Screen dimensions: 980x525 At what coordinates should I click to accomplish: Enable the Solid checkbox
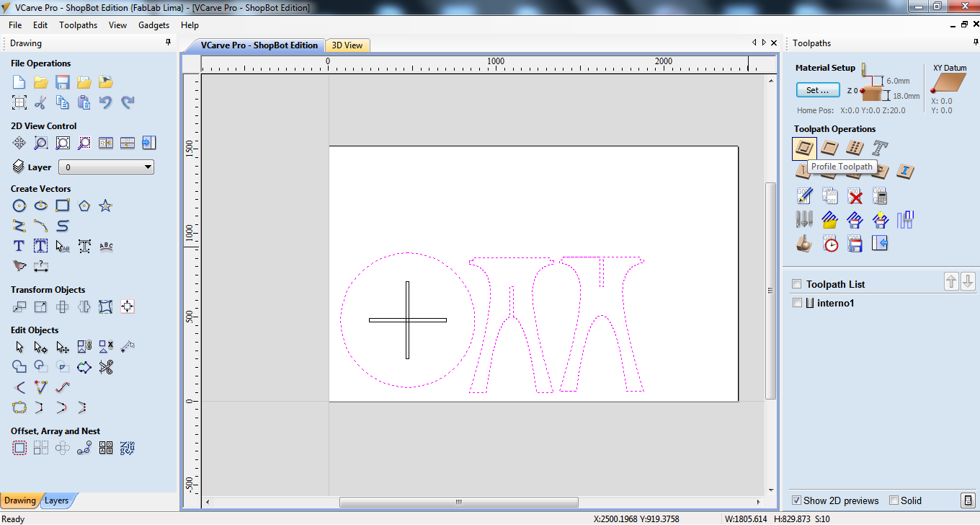click(894, 500)
